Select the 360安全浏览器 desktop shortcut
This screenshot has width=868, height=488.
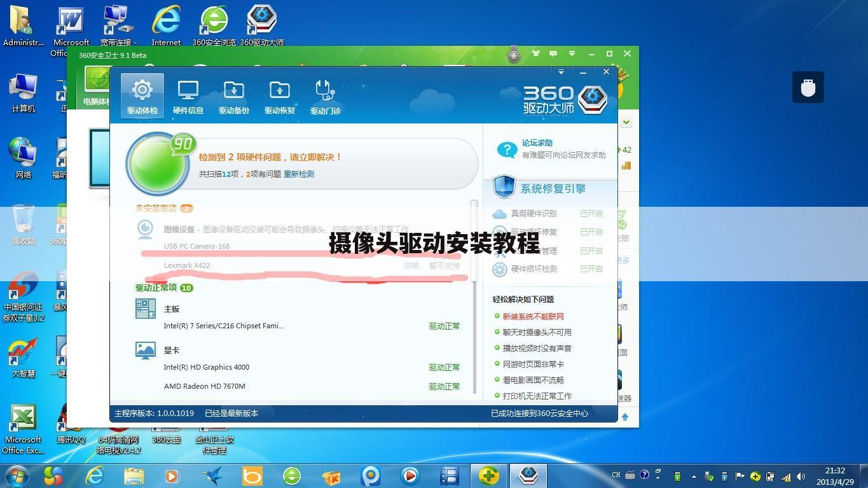214,25
